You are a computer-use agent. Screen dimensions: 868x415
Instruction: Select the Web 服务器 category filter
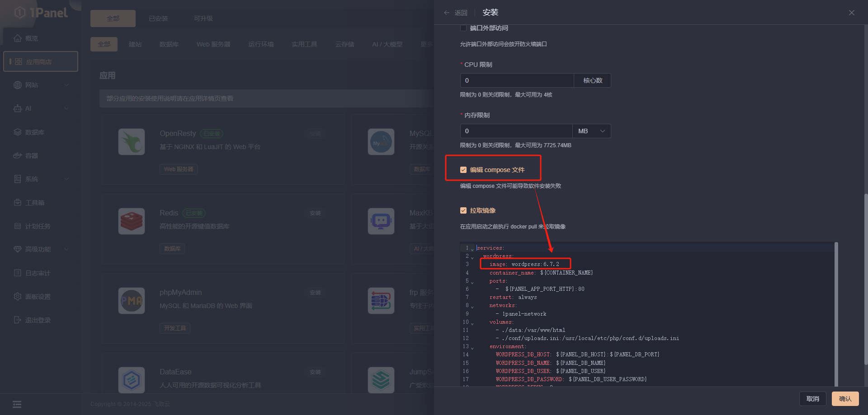(x=213, y=44)
